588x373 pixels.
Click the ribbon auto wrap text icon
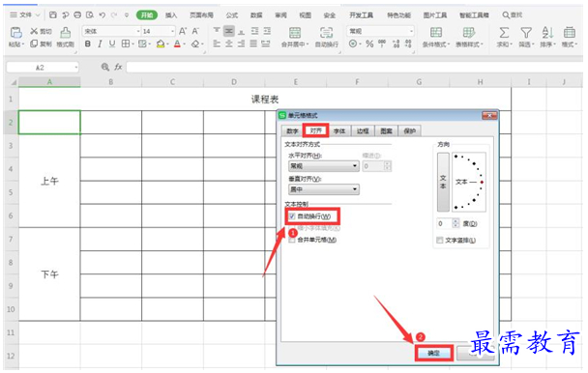[x=326, y=33]
